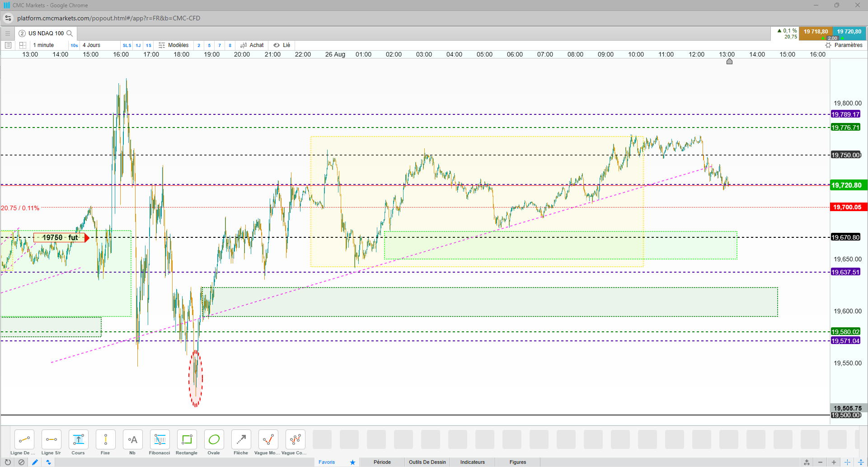Click the orange sell price 19 718,80
Viewport: 868px width, 467px height.
coord(816,32)
